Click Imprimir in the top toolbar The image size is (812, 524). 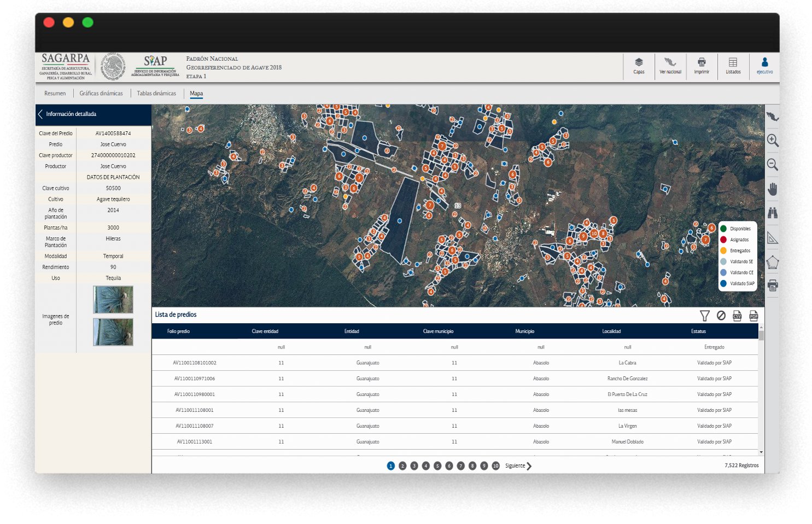tap(702, 66)
